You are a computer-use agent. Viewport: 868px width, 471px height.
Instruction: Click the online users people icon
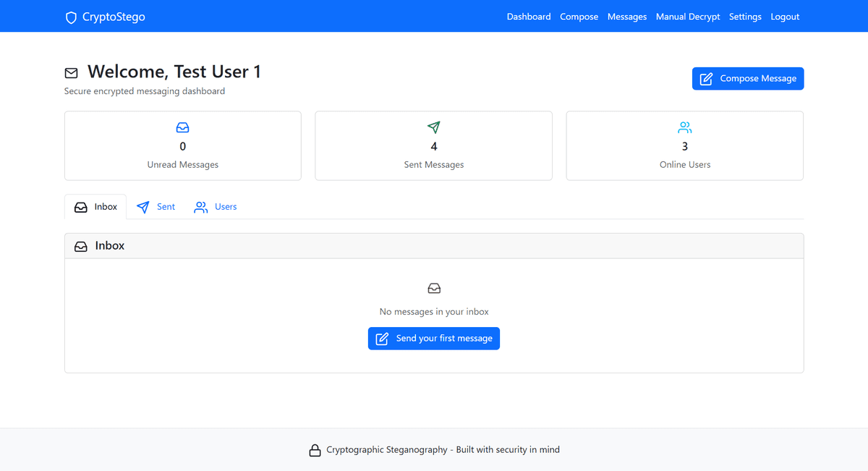pyautogui.click(x=684, y=127)
